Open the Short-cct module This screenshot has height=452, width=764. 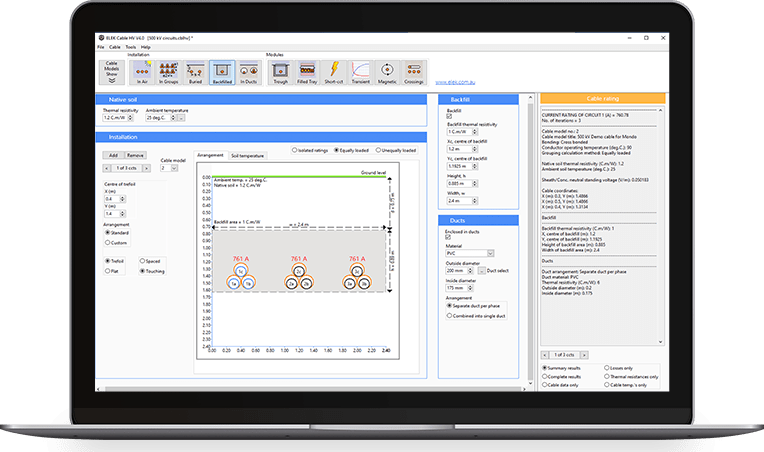coord(334,72)
